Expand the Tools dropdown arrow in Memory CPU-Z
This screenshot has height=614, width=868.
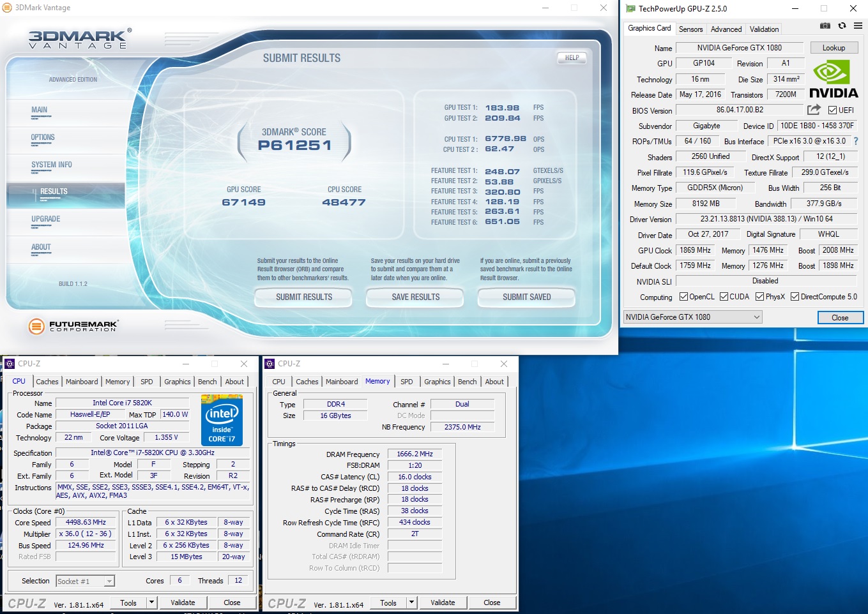[x=411, y=603]
